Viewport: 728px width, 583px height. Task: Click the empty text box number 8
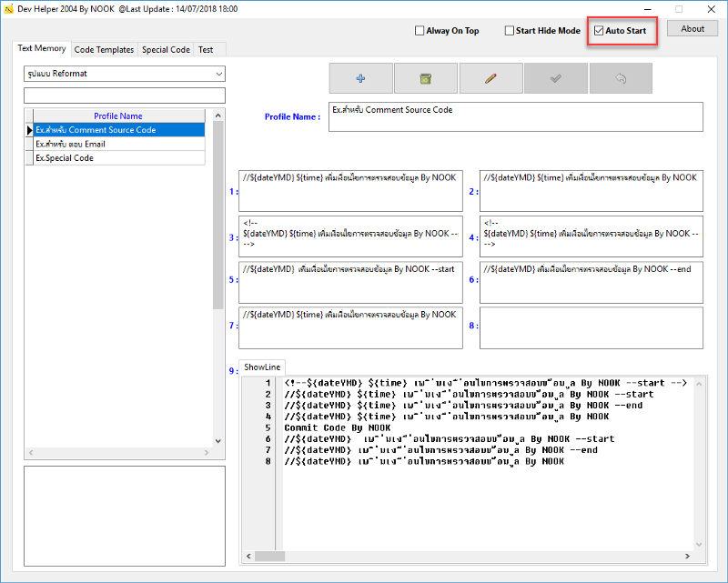591,327
